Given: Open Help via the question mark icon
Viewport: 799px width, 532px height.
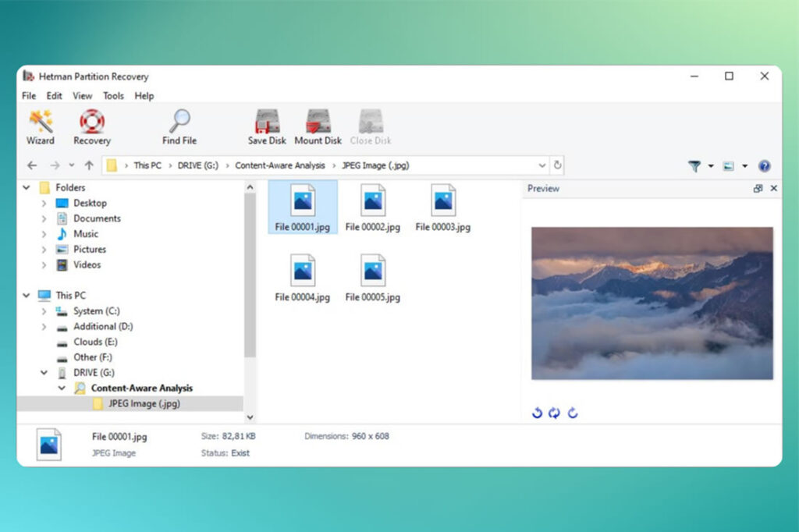Looking at the screenshot, I should (765, 165).
